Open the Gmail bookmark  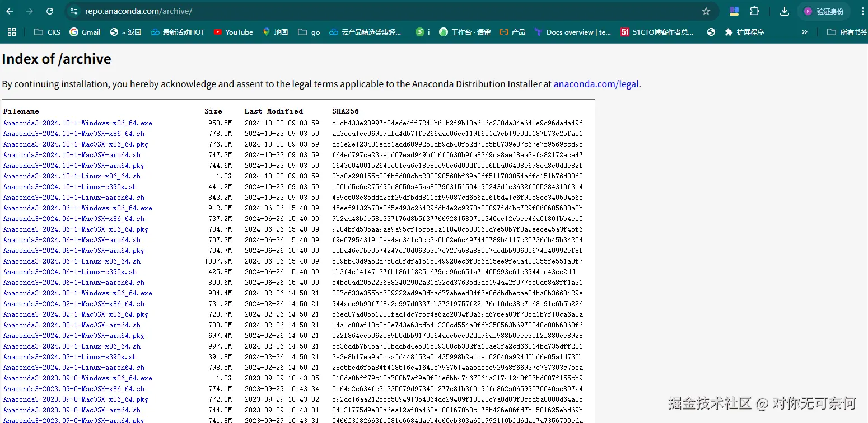pos(85,32)
